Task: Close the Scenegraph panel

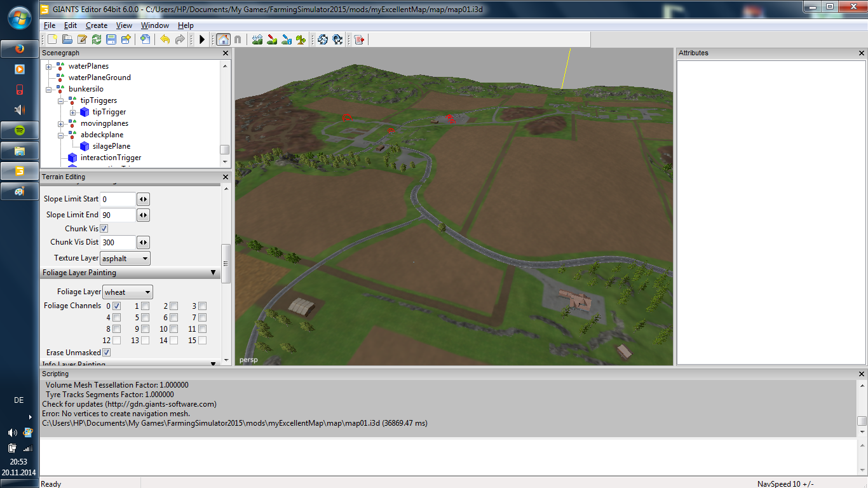Action: [226, 53]
